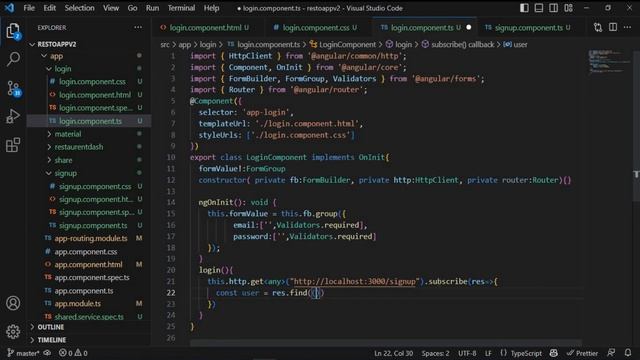
Task: Switch to signup.component.ts tab
Action: point(529,27)
